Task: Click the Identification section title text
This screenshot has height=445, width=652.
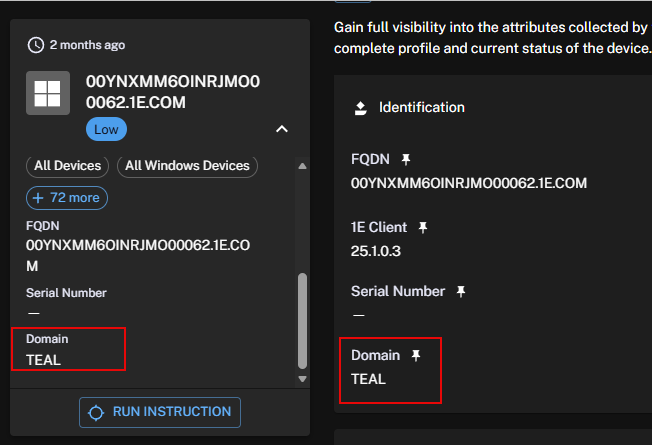Action: pos(421,107)
